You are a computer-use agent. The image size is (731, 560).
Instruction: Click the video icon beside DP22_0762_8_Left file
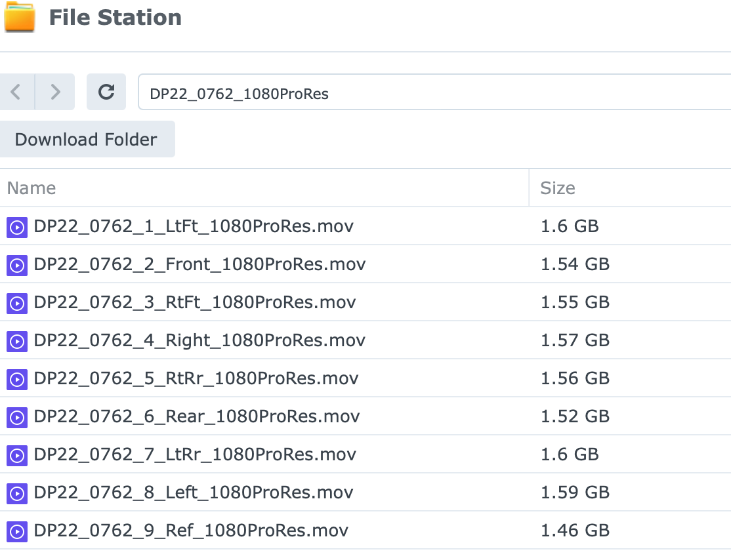(16, 492)
